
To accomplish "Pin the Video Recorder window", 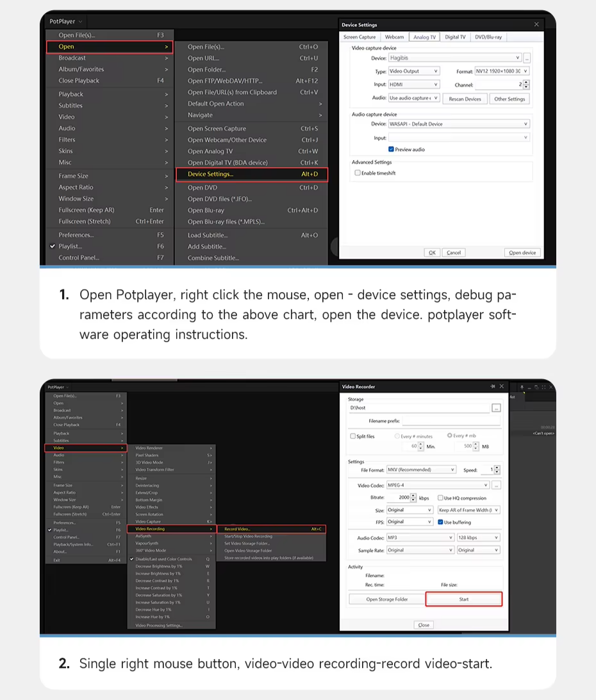I will (x=492, y=387).
